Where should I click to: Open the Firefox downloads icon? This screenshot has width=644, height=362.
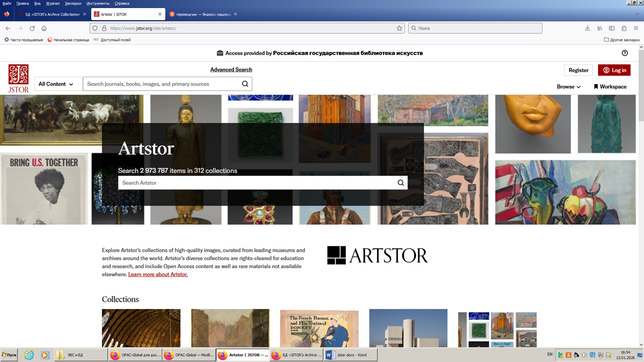pos(587,28)
